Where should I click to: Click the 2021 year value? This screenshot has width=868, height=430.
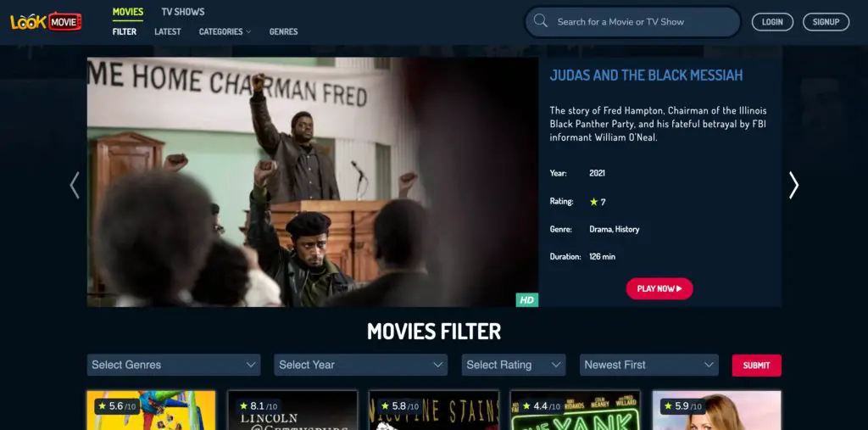tap(598, 173)
